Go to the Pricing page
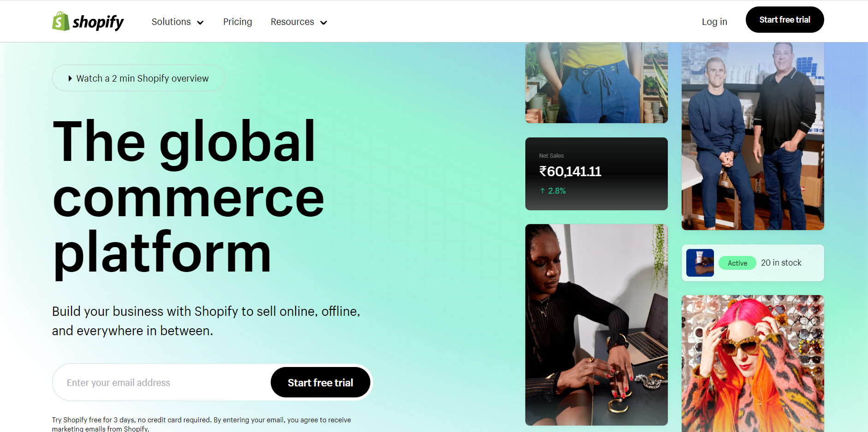 (238, 22)
